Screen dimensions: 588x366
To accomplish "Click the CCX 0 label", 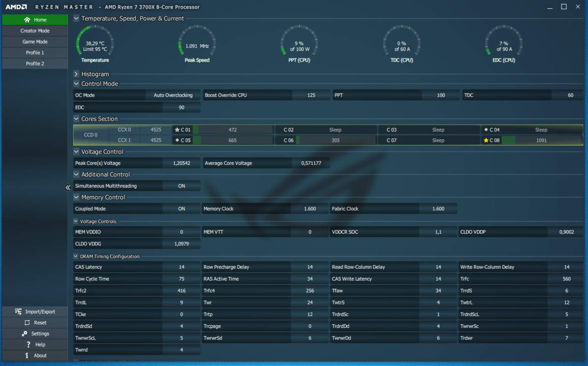I will click(x=124, y=130).
